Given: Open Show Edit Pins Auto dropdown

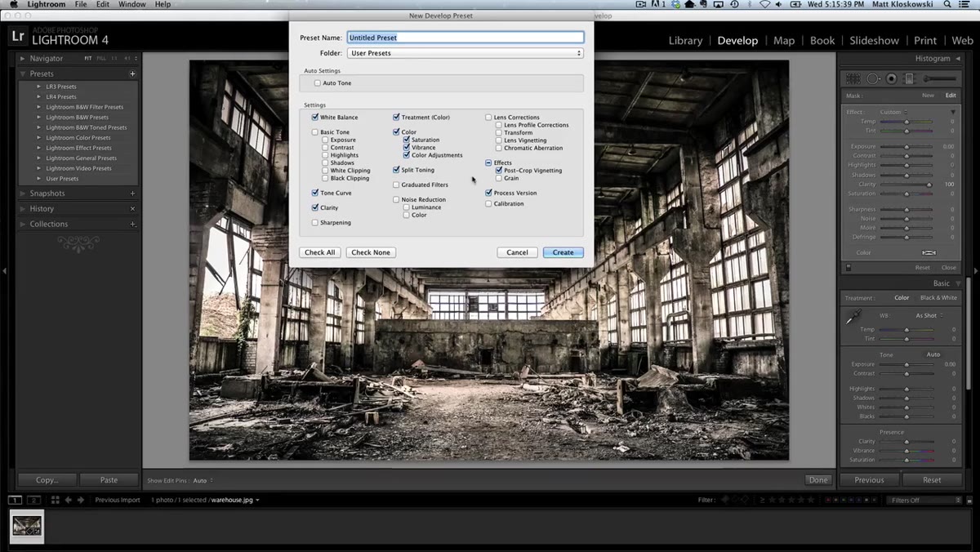Looking at the screenshot, I should click(203, 480).
